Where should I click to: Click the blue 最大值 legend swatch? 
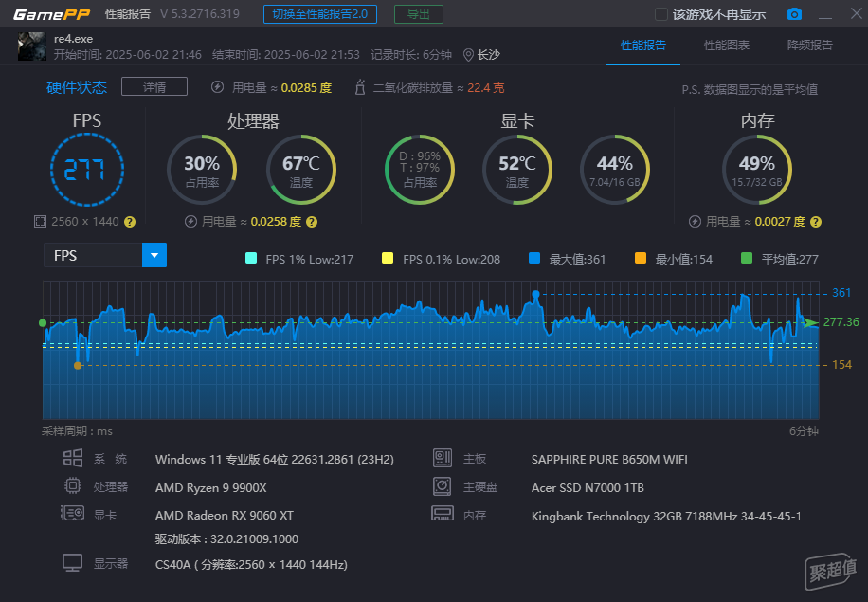[x=534, y=258]
